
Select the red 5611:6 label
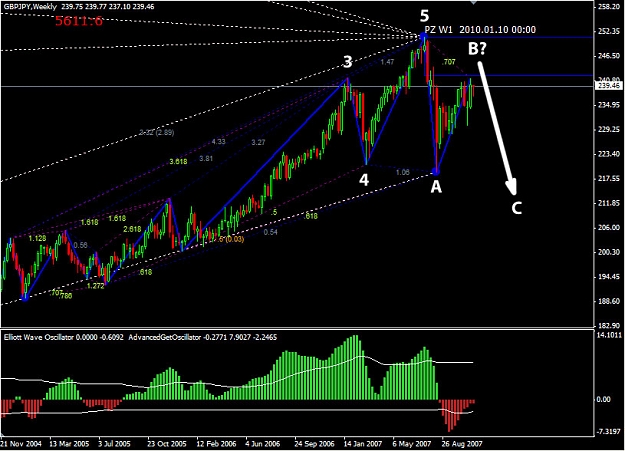(79, 21)
